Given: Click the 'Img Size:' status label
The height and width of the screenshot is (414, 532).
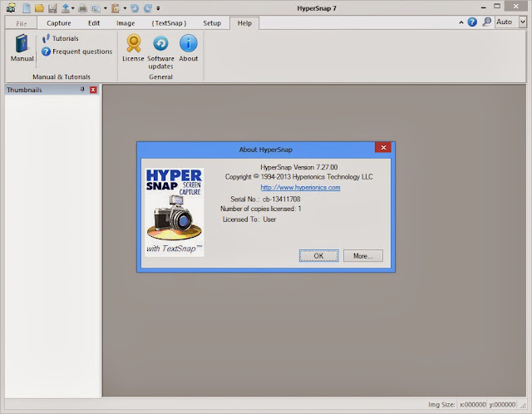Looking at the screenshot, I should pyautogui.click(x=441, y=405).
